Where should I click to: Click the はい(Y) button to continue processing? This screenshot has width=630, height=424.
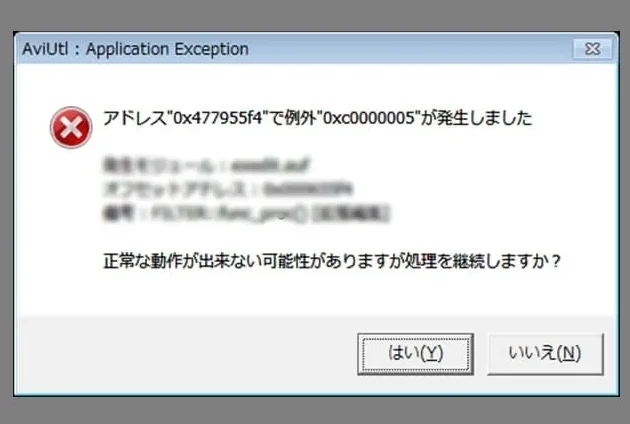click(415, 354)
